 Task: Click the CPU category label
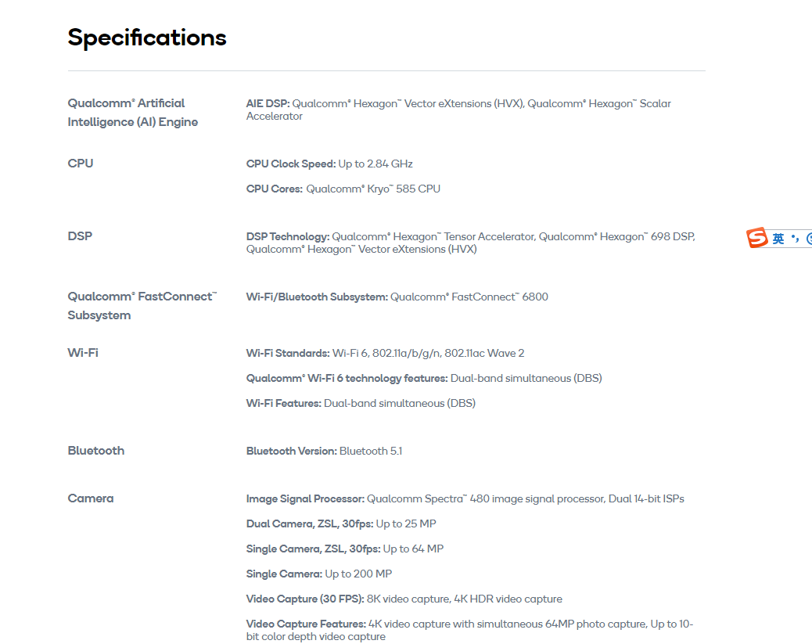(81, 164)
